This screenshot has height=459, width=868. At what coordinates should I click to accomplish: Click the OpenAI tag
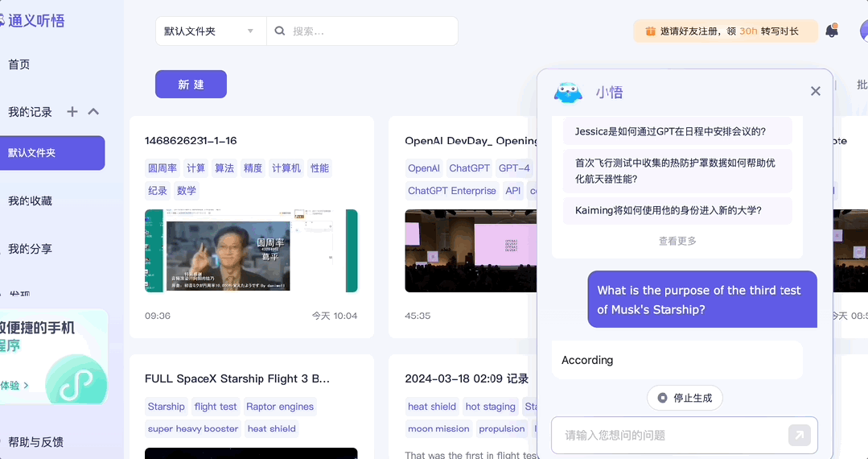pos(423,168)
